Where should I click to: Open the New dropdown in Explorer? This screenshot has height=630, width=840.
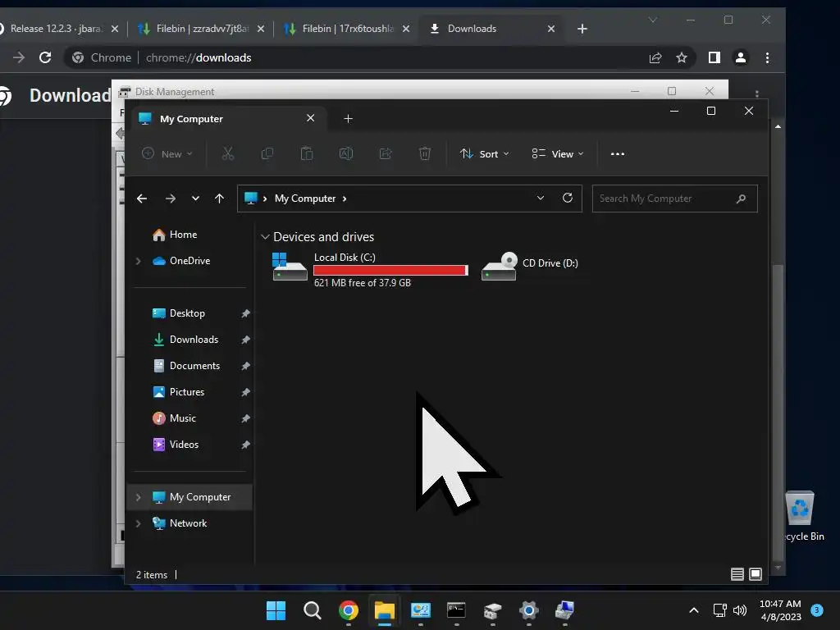pos(167,153)
